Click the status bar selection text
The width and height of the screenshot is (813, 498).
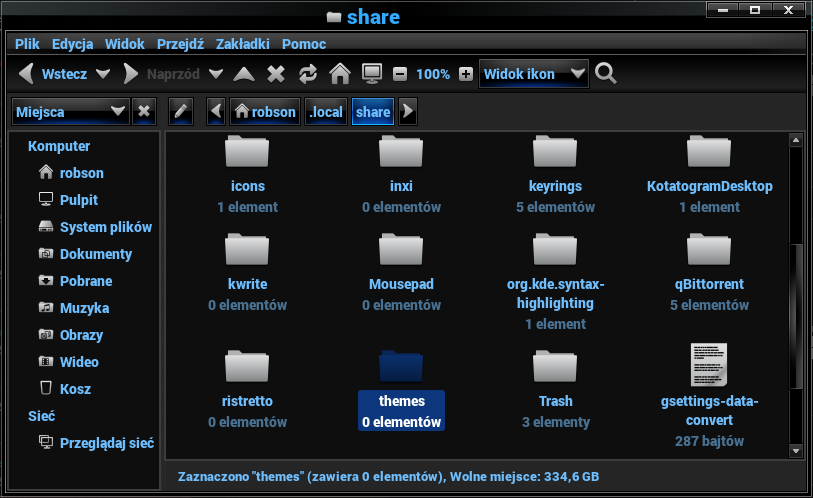[x=388, y=476]
